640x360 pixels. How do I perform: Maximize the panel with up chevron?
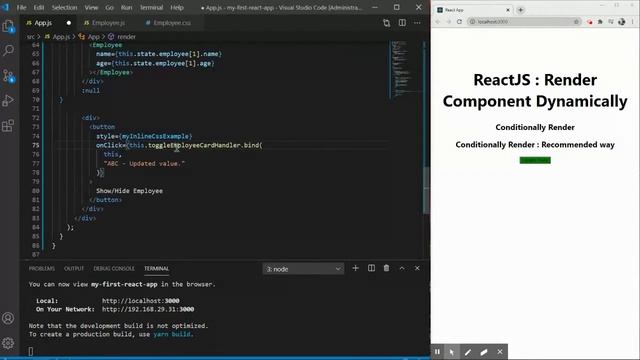click(402, 268)
